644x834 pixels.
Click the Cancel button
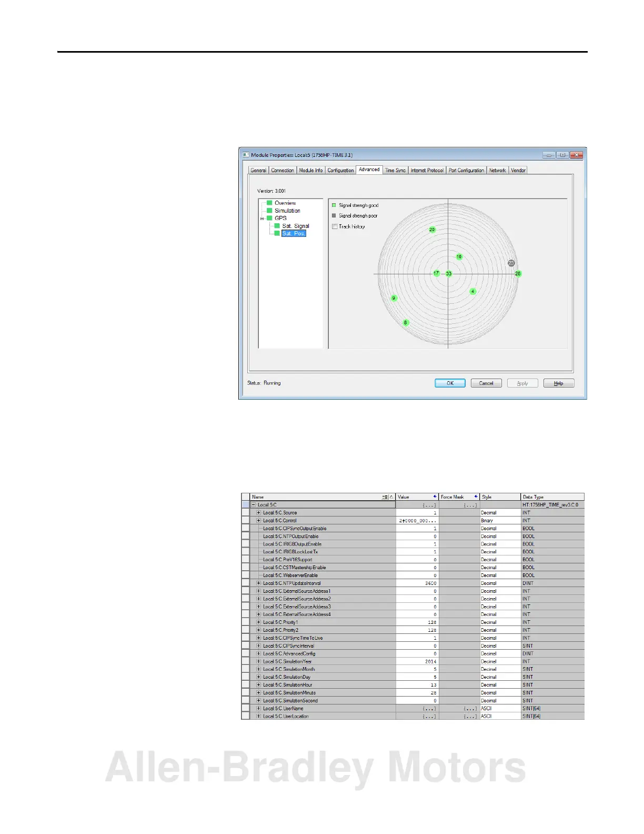[x=486, y=383]
